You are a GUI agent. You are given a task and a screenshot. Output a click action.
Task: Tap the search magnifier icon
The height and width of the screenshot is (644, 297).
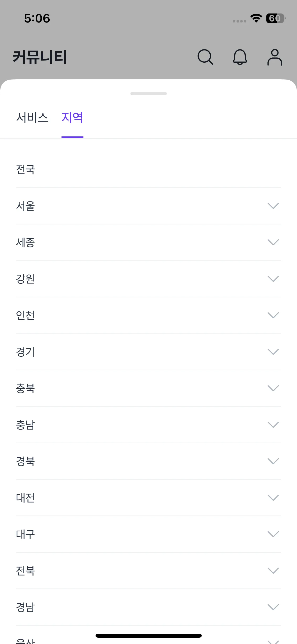[x=205, y=57]
